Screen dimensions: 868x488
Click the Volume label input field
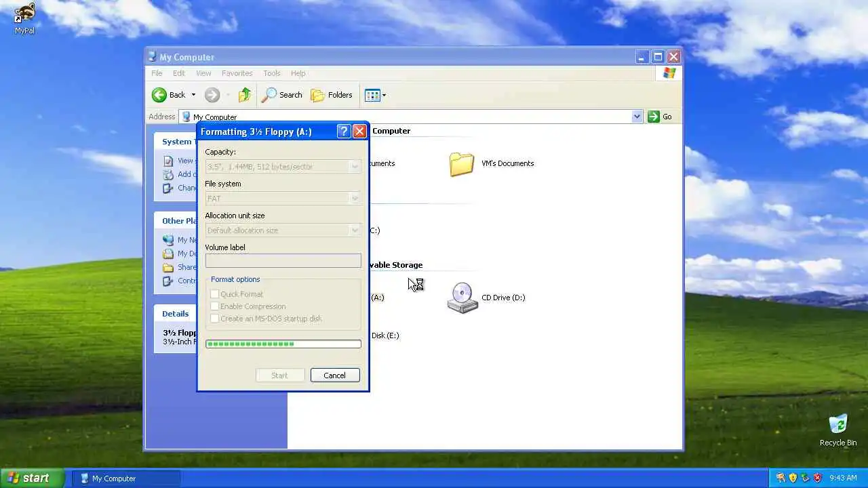coord(283,261)
